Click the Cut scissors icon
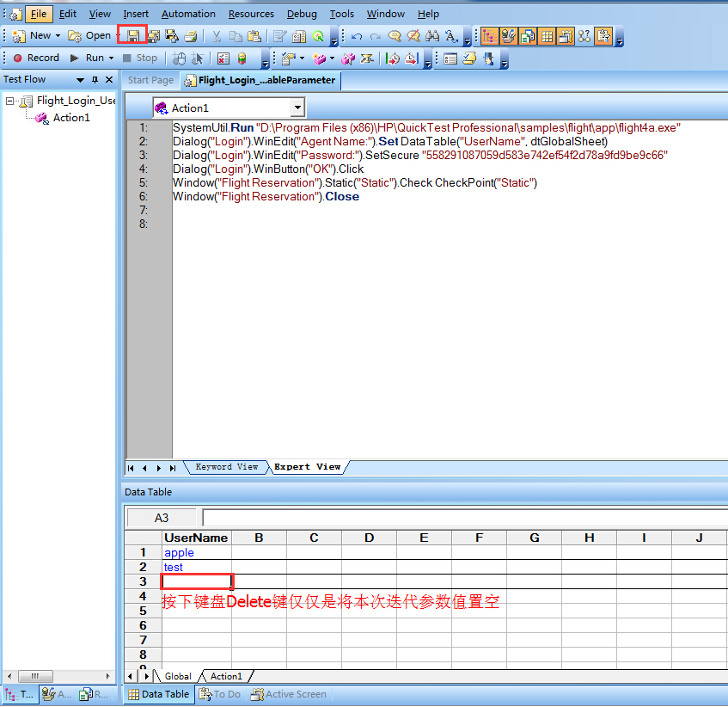728x707 pixels. coord(217,36)
